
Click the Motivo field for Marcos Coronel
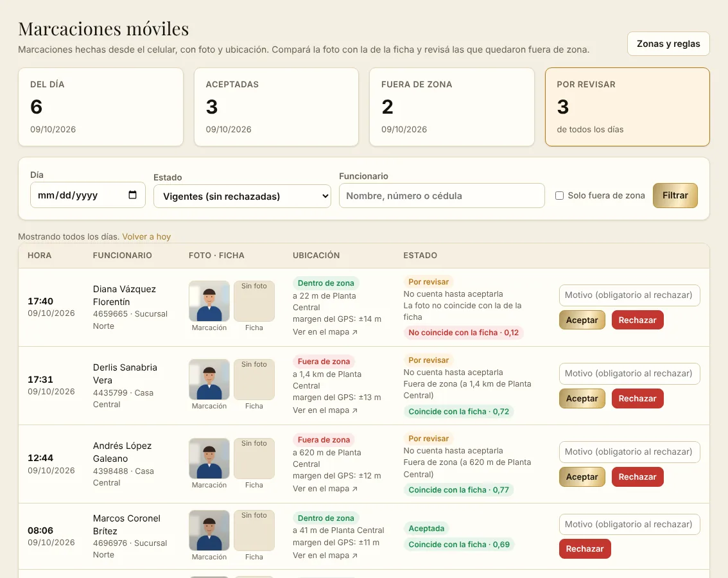tap(629, 524)
